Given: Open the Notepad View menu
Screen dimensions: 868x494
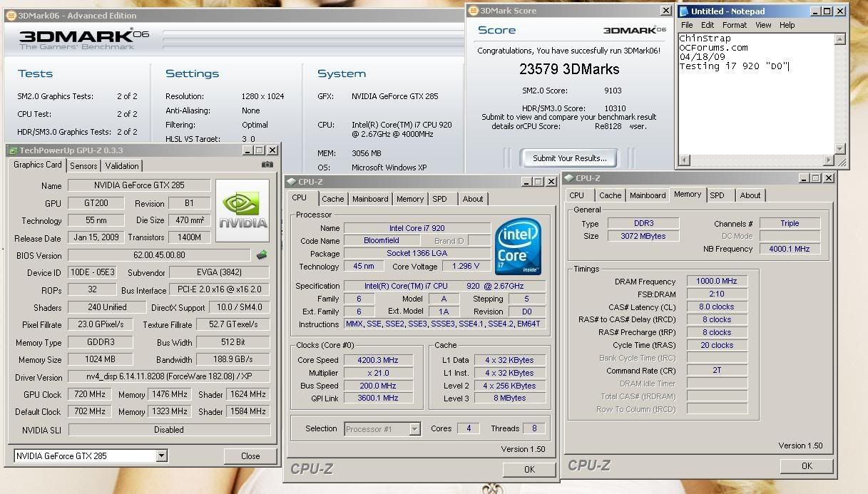Looking at the screenshot, I should tap(763, 25).
